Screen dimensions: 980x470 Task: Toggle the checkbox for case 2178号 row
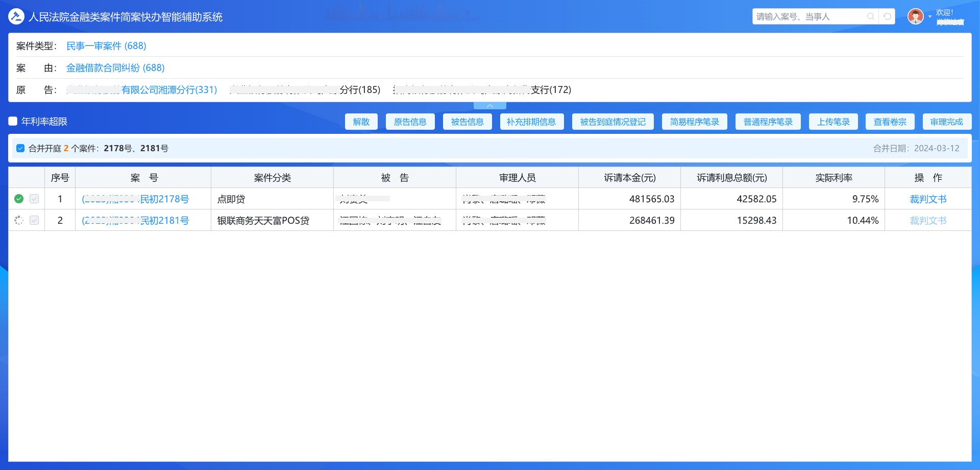click(34, 199)
